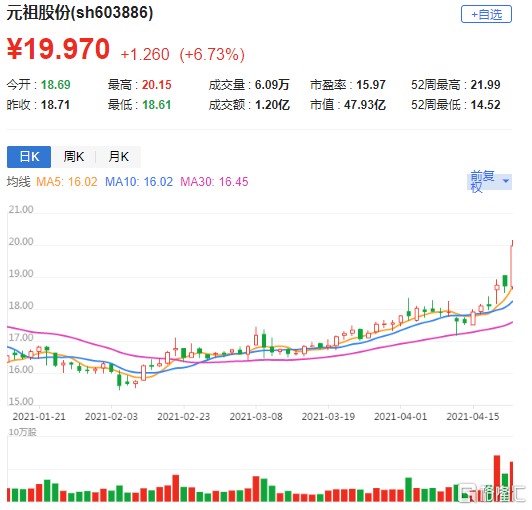The height and width of the screenshot is (510, 532).
Task: Click the 15.00 price axis label
Action: tap(21, 401)
